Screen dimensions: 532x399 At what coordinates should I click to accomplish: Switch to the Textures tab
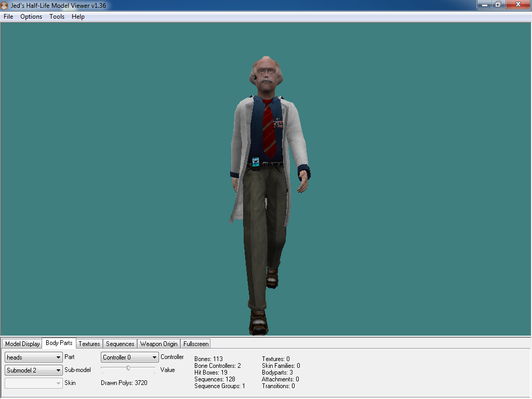pyautogui.click(x=89, y=344)
